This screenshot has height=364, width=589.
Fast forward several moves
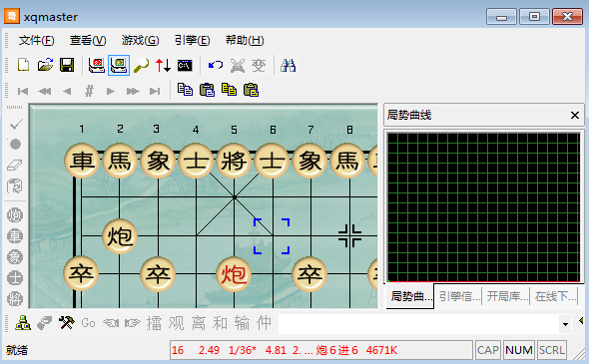click(x=133, y=91)
